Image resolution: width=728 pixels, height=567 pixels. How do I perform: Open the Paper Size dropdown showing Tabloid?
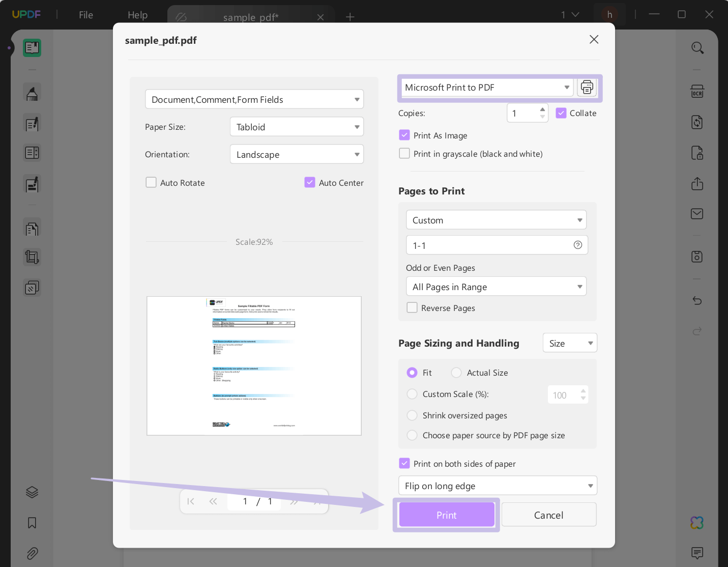tap(297, 127)
